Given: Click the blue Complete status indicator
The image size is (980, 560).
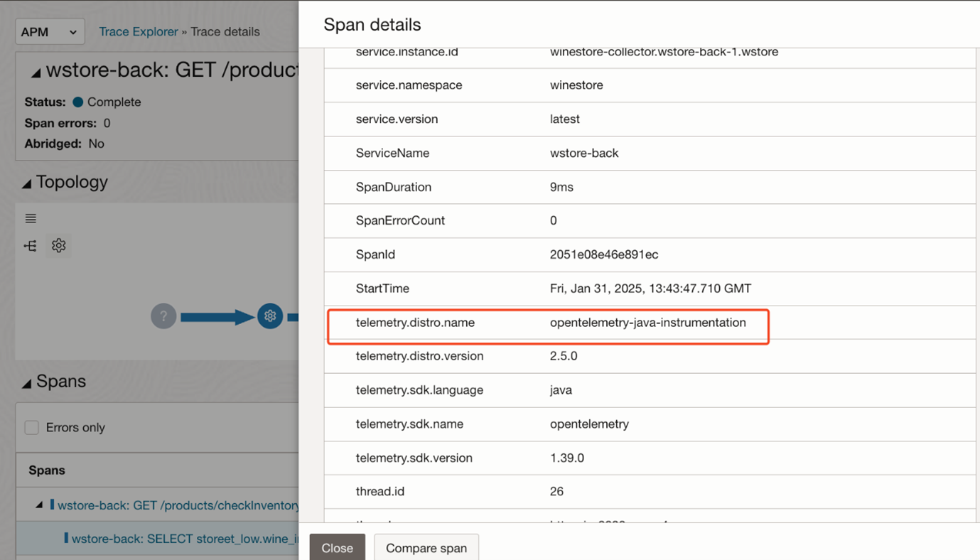Looking at the screenshot, I should point(78,102).
